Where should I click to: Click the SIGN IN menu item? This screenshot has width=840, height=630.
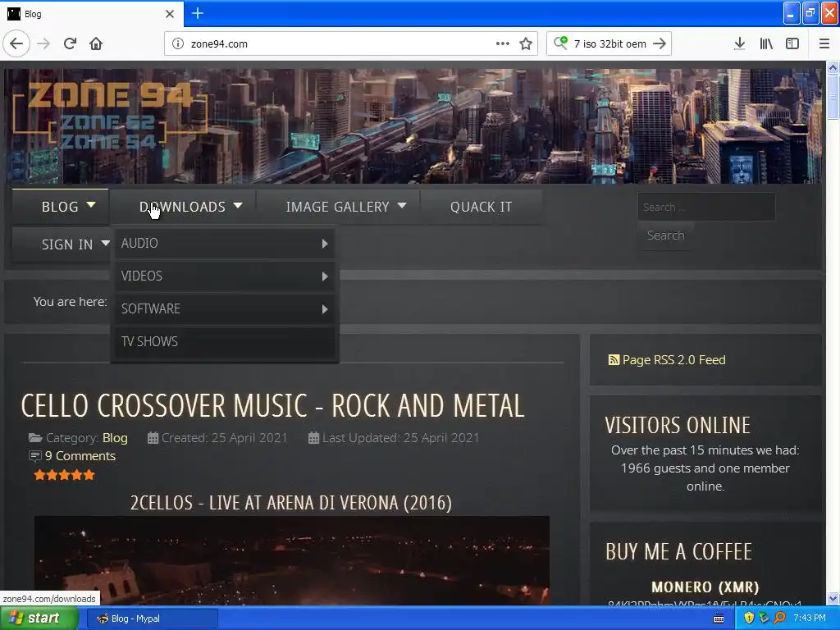(x=67, y=244)
